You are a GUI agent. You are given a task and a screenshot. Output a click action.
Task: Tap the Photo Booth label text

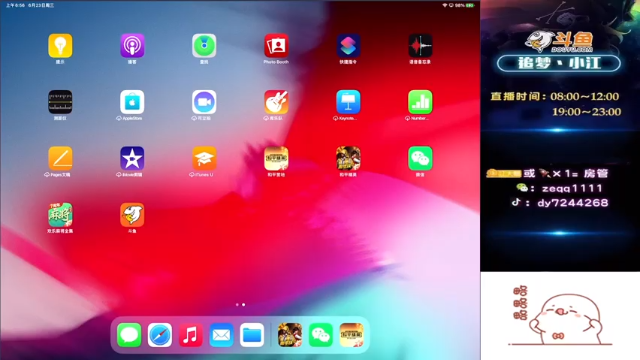click(x=276, y=62)
